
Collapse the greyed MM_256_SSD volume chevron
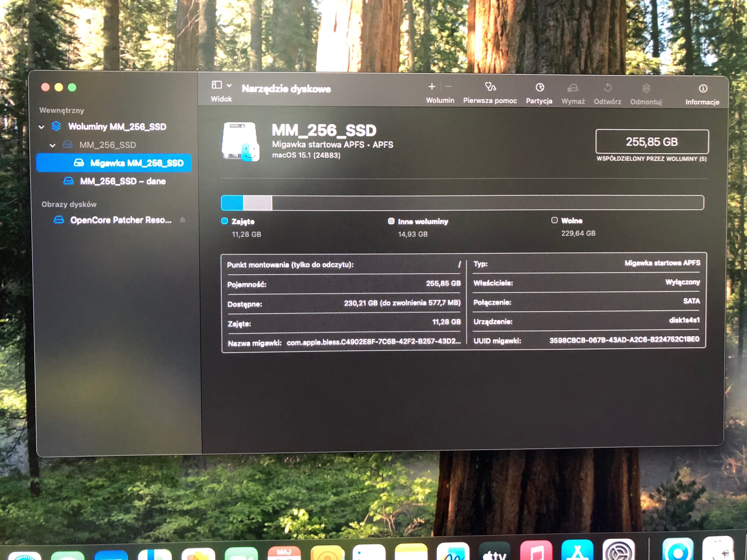pyautogui.click(x=52, y=146)
